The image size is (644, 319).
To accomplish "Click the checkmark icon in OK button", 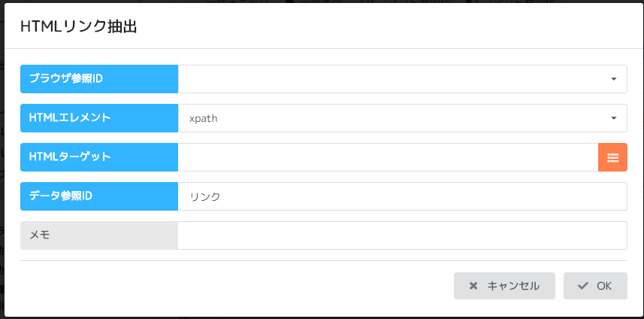I will click(582, 286).
